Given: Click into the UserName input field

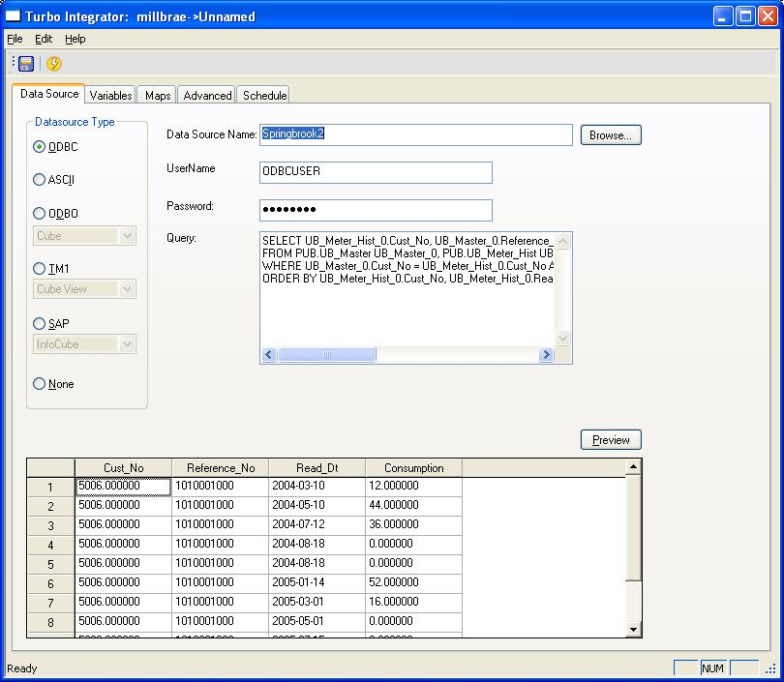Looking at the screenshot, I should click(376, 172).
